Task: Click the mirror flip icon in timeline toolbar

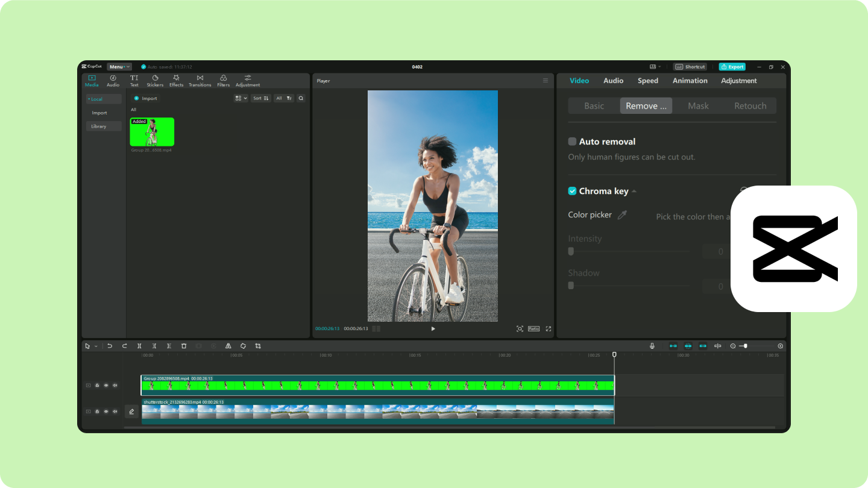Action: [x=228, y=346]
